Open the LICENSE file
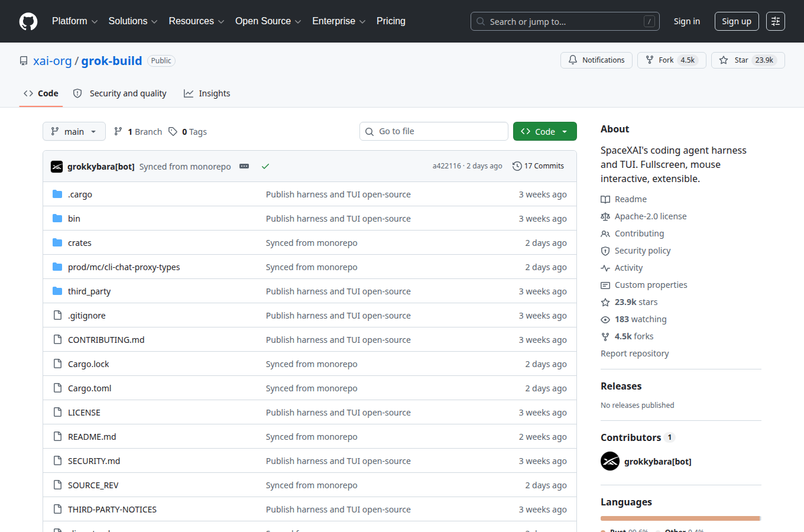 (x=84, y=413)
